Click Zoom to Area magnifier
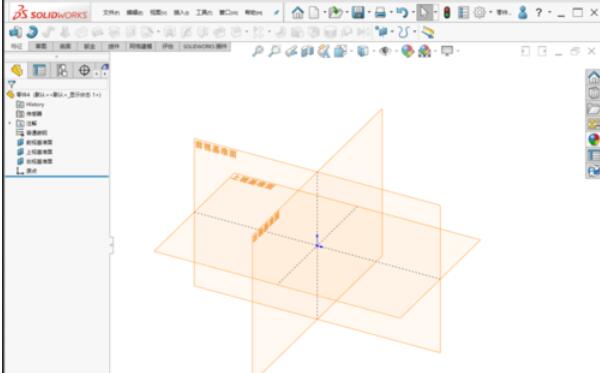Screen dimensions: 600x373 click(274, 51)
